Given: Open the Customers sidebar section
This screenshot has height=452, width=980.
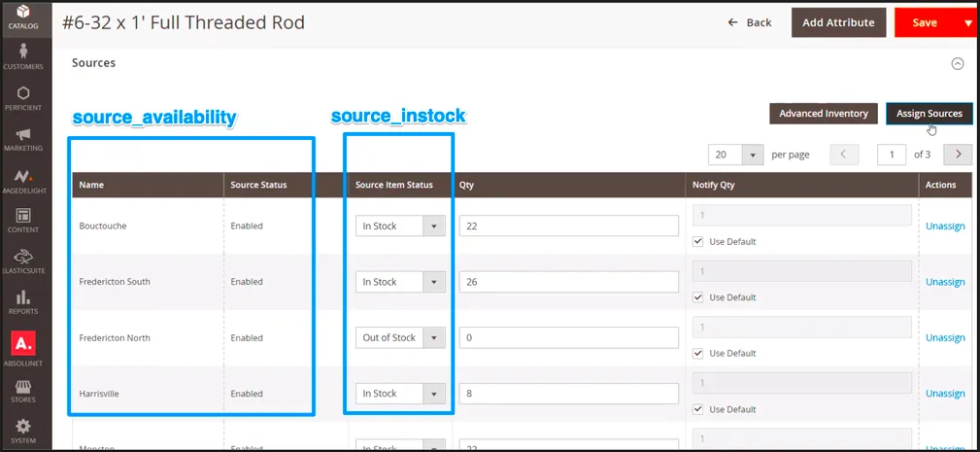Looking at the screenshot, I should pos(23,57).
